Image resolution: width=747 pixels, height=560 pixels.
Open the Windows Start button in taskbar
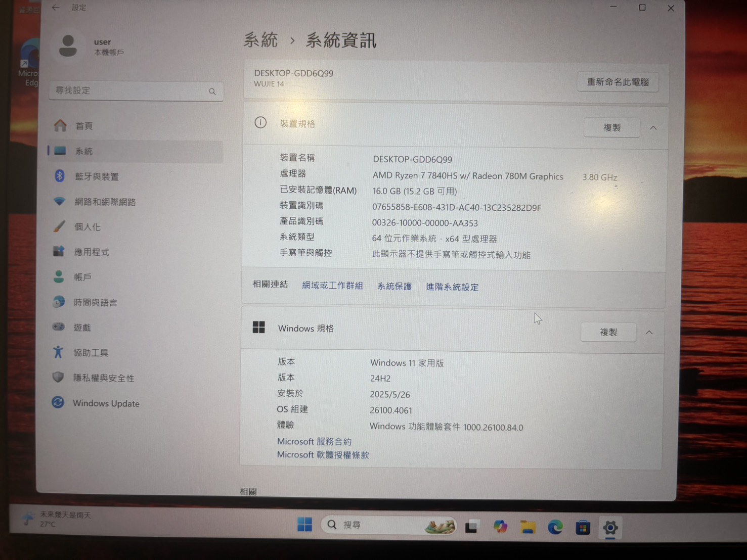point(304,525)
